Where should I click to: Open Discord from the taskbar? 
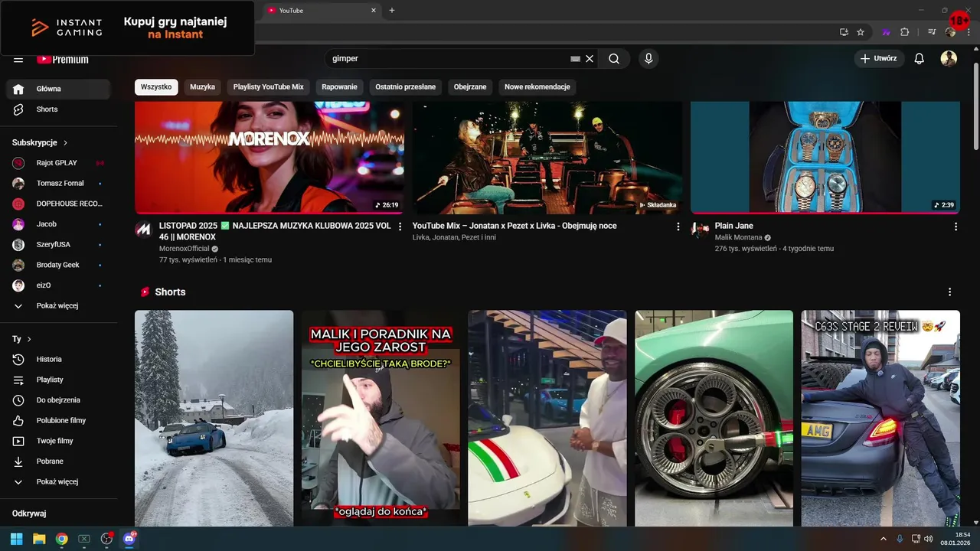pyautogui.click(x=129, y=539)
